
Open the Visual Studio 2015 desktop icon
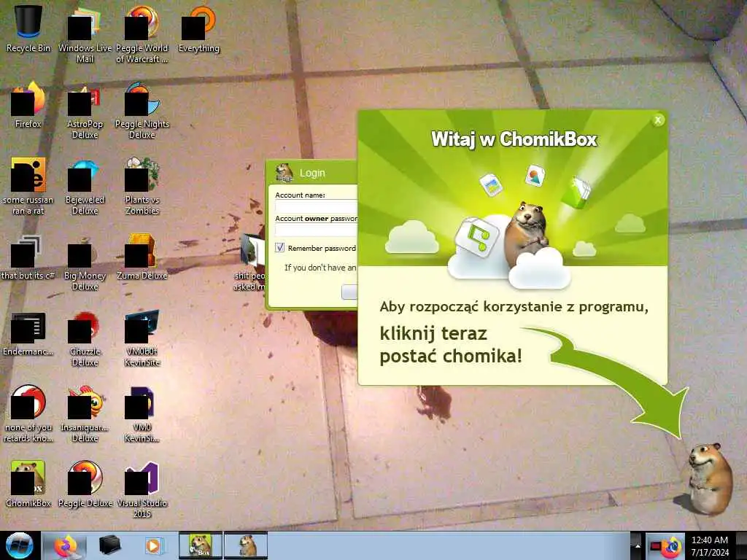142,488
